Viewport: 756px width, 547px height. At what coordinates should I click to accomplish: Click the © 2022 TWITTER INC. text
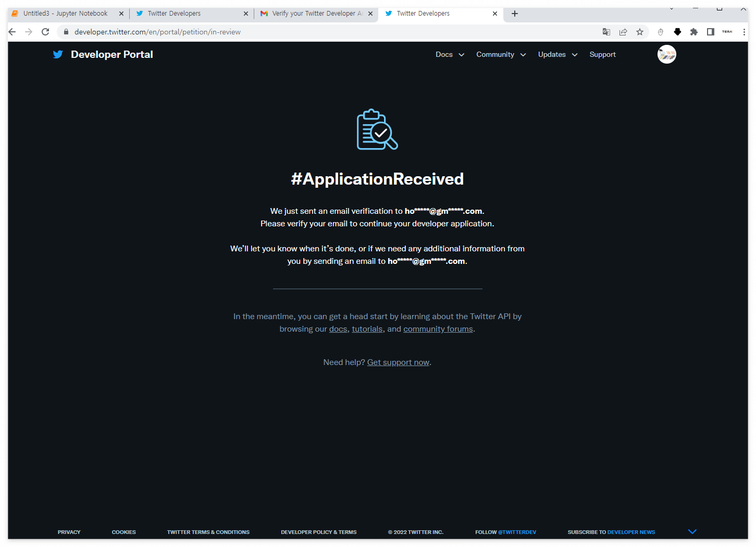point(416,532)
